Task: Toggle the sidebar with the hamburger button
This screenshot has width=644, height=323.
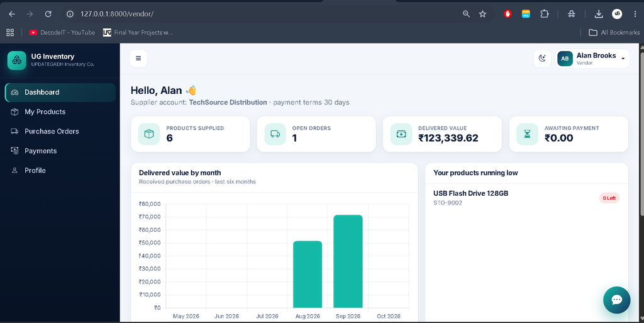Action: click(138, 59)
